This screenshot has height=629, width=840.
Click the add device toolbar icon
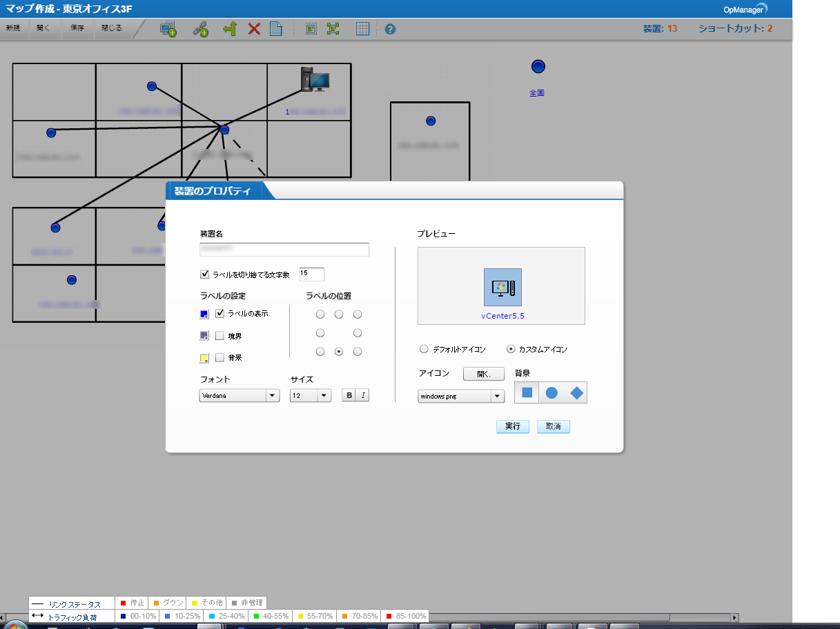click(x=168, y=29)
